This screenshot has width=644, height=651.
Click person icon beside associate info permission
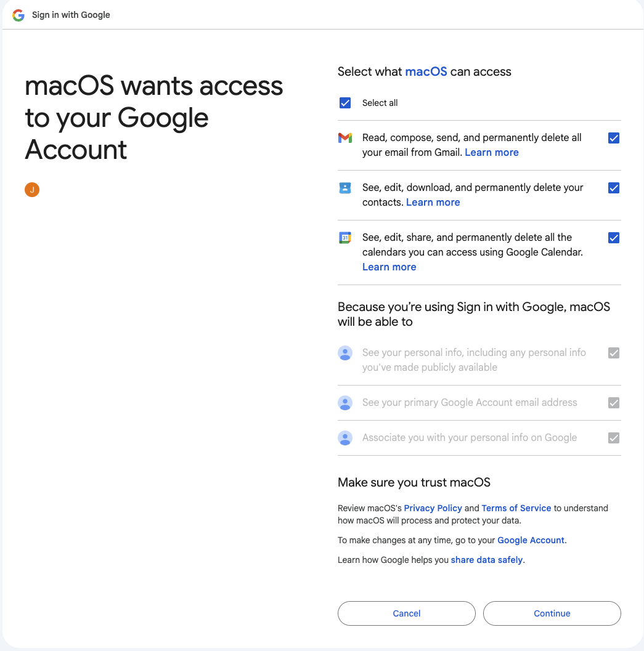tap(345, 437)
